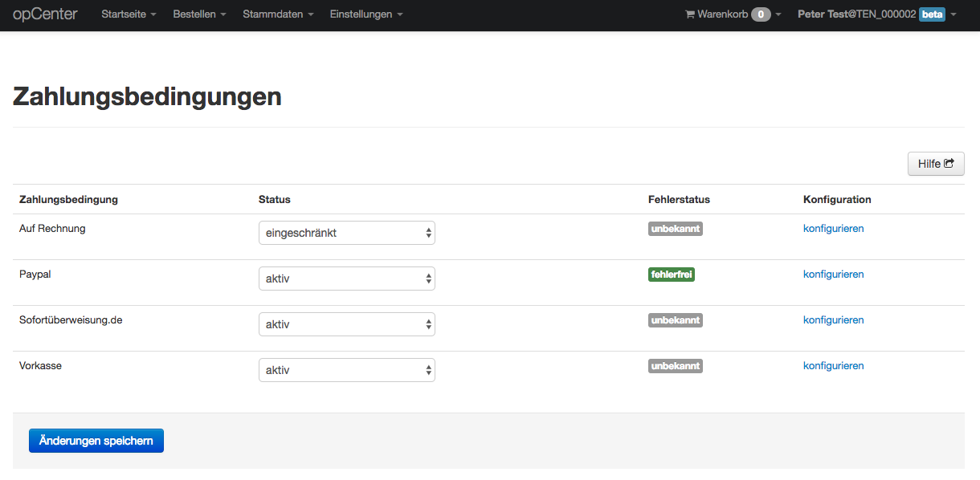
Task: Open the Einstellungen menu
Action: (365, 14)
